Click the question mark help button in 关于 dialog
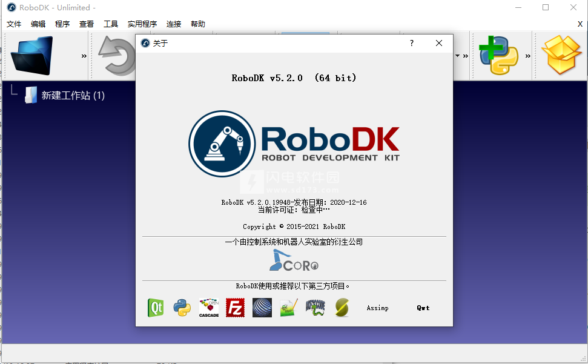Screen dimensions: 588x364 pos(412,43)
